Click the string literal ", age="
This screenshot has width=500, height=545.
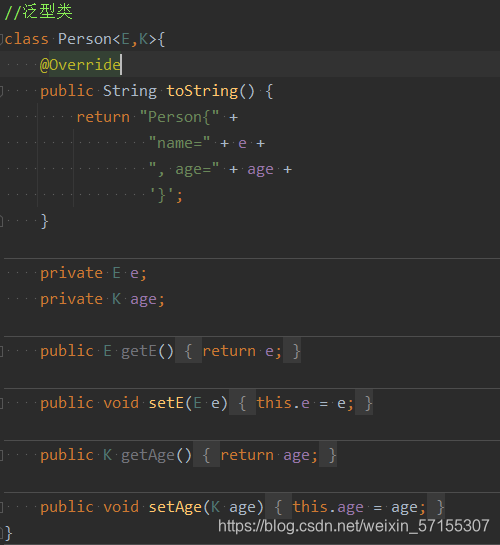coord(184,169)
